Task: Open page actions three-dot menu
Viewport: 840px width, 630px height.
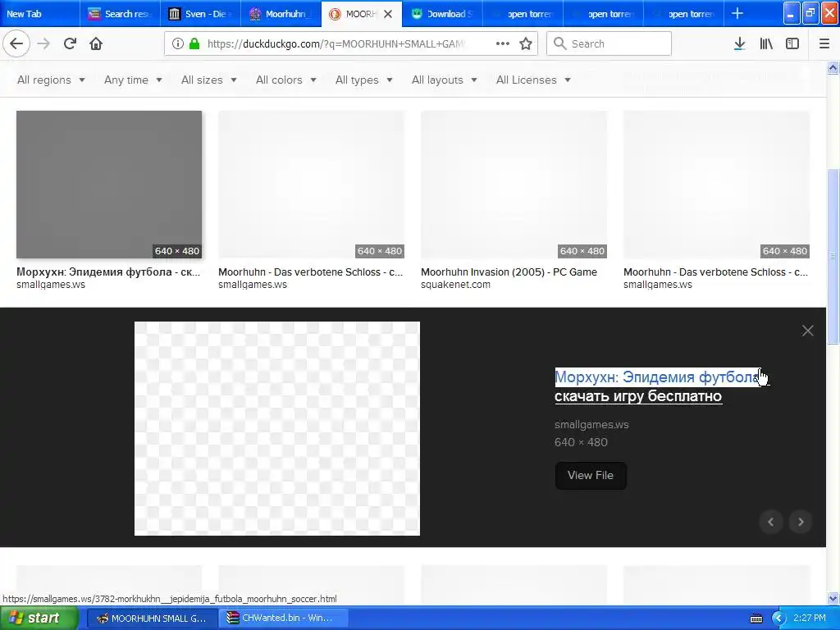Action: coord(503,43)
